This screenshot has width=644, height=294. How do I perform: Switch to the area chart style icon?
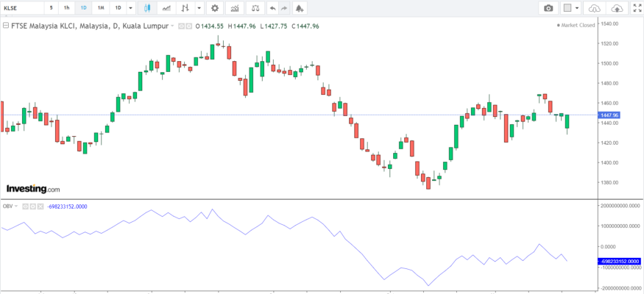(x=167, y=8)
